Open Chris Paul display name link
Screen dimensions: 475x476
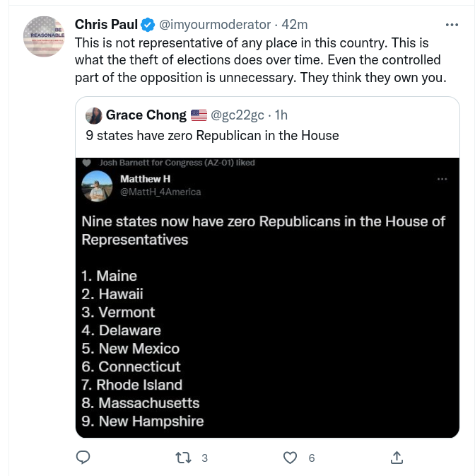coord(106,25)
